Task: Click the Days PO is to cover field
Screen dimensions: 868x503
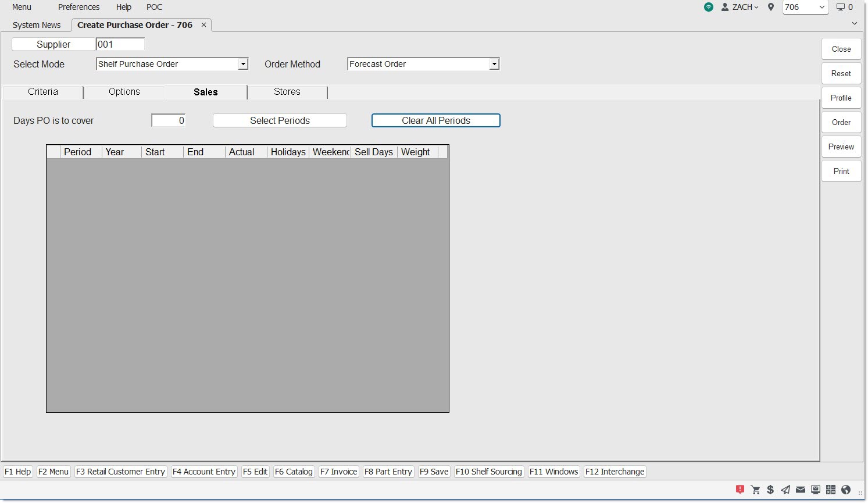Action: pos(169,120)
